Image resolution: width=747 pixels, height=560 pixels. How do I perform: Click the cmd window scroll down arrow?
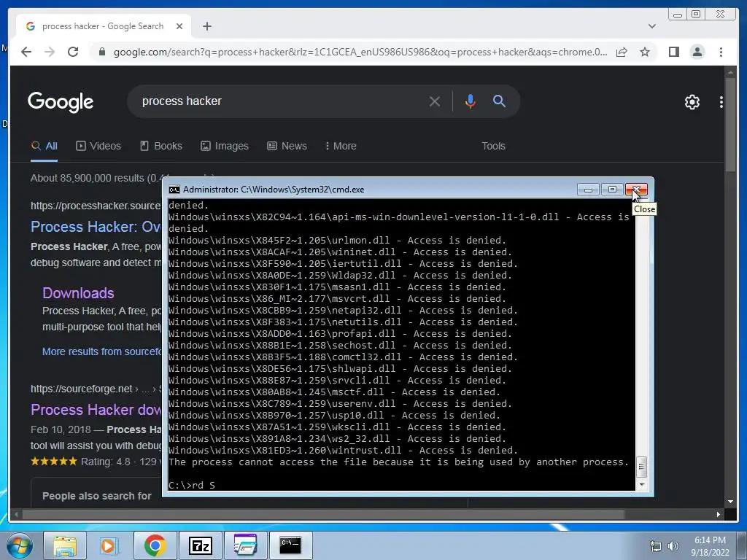point(642,484)
